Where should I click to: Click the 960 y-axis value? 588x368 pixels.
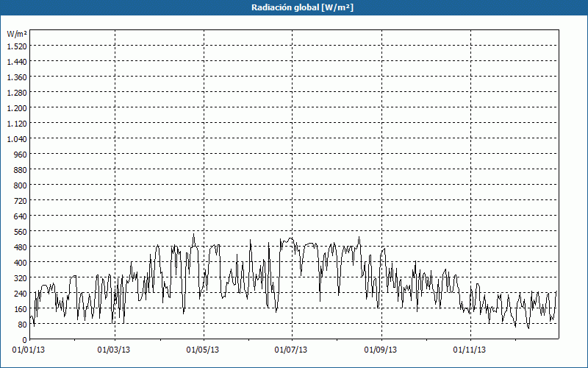pos(21,155)
